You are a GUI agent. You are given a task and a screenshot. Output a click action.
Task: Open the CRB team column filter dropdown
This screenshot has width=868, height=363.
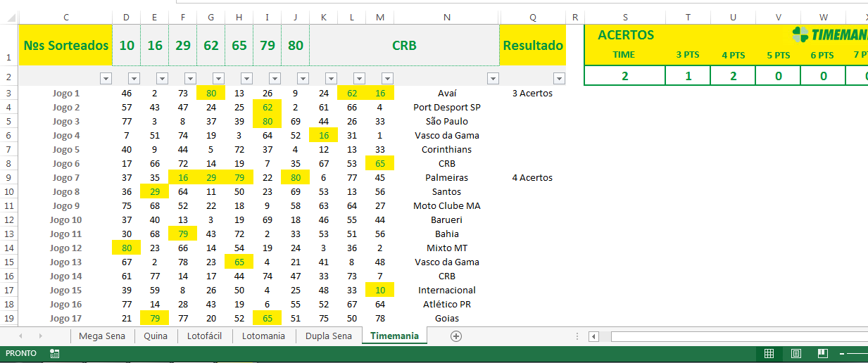tap(493, 79)
